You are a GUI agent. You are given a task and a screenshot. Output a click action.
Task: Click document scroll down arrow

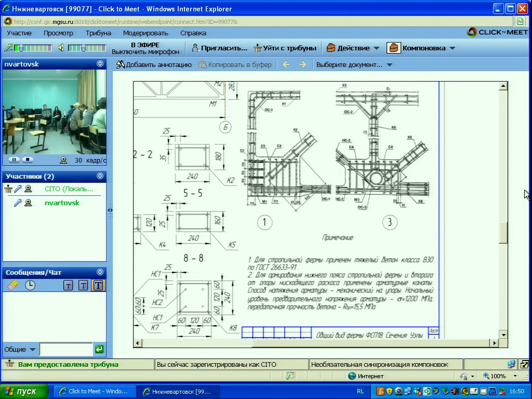(x=503, y=335)
